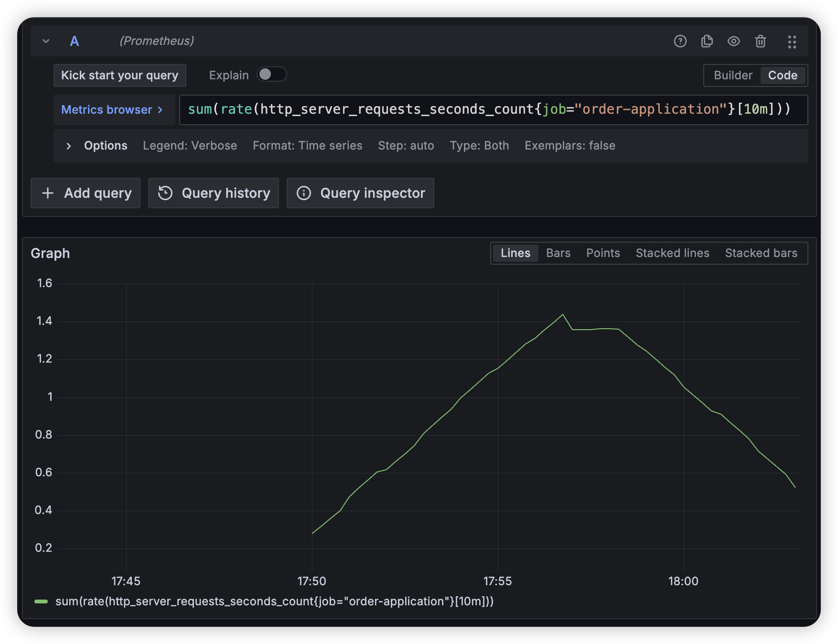Click the Legend: Verbose option text
Viewport: 838px width, 644px height.
pos(190,146)
